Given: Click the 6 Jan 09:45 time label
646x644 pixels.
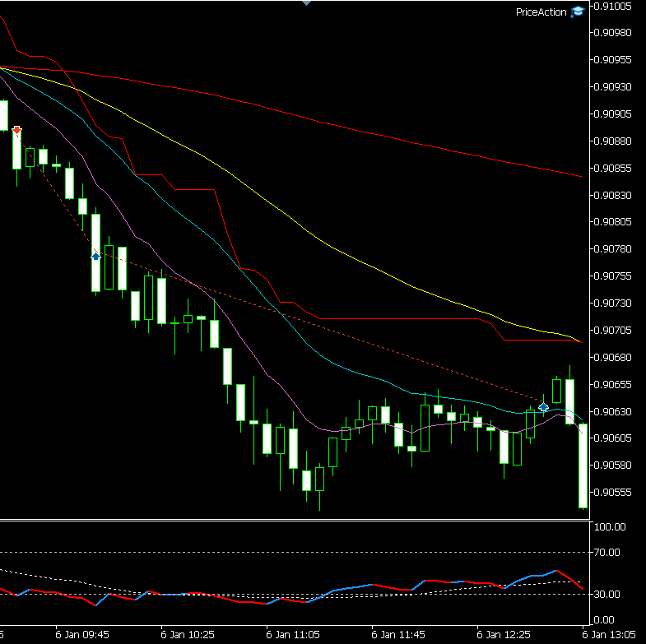Looking at the screenshot, I should tap(81, 635).
